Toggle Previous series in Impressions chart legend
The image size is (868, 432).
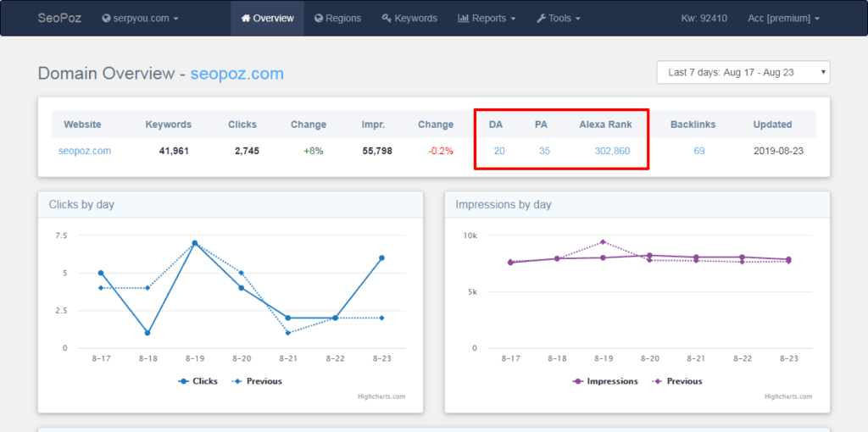[x=677, y=381]
